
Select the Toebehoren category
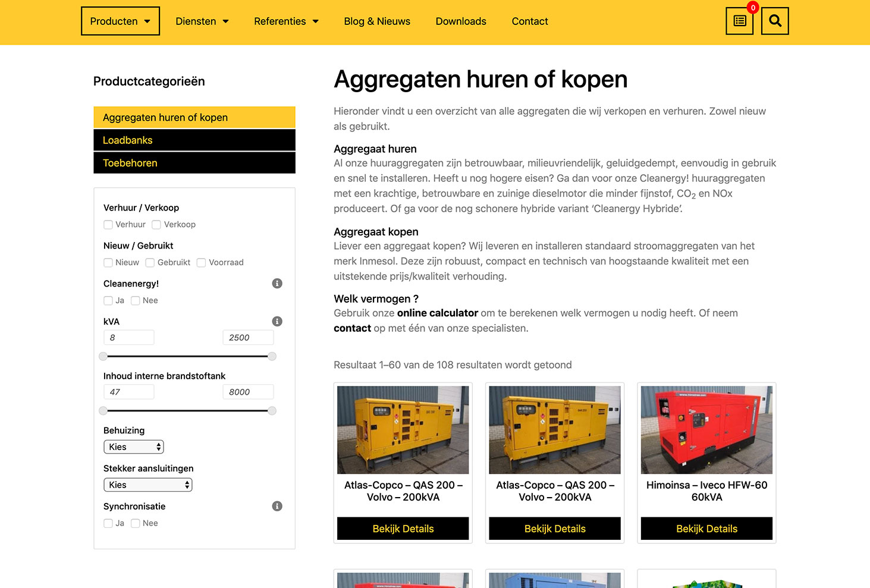(x=194, y=163)
